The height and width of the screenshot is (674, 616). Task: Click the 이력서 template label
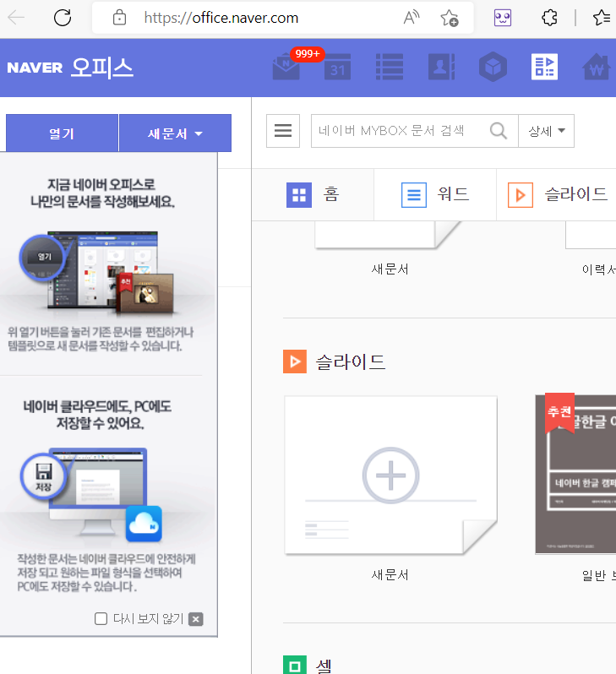pyautogui.click(x=599, y=269)
